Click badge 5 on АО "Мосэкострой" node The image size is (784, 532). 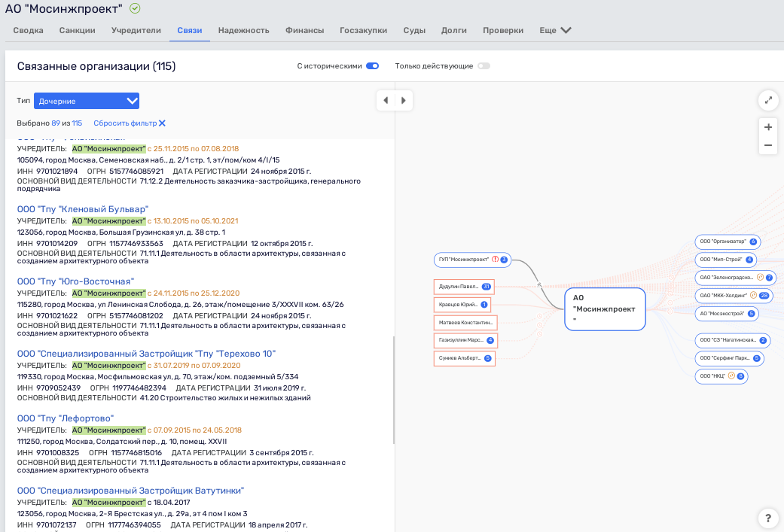[x=751, y=314]
